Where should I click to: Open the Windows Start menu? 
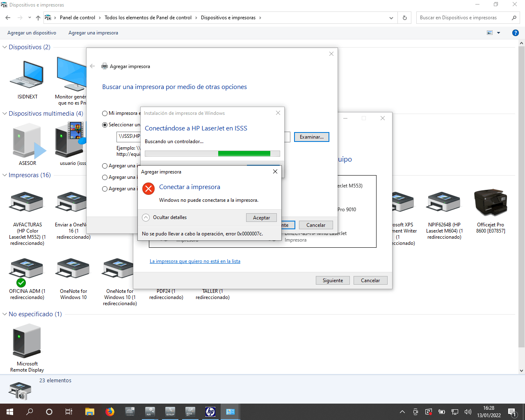tap(10, 412)
